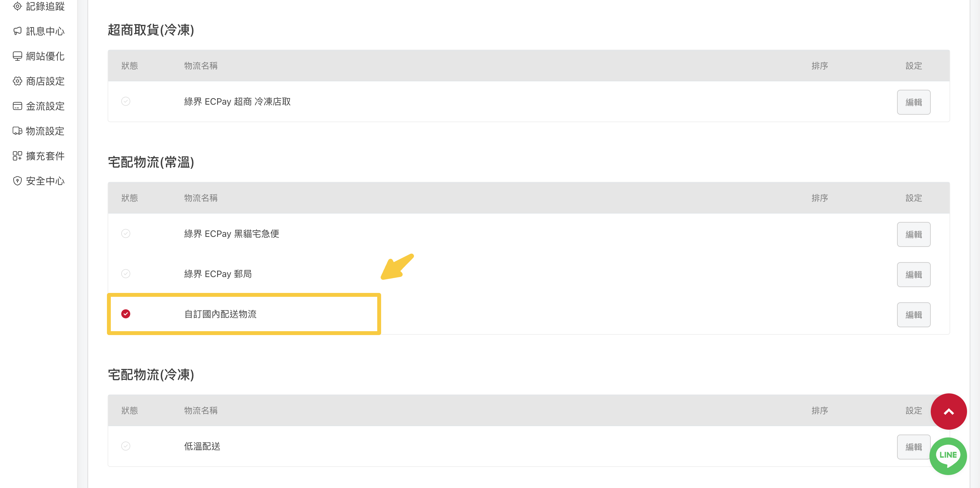Select the 商店設定 gear icon
Image resolution: width=980 pixels, height=488 pixels.
[x=17, y=81]
